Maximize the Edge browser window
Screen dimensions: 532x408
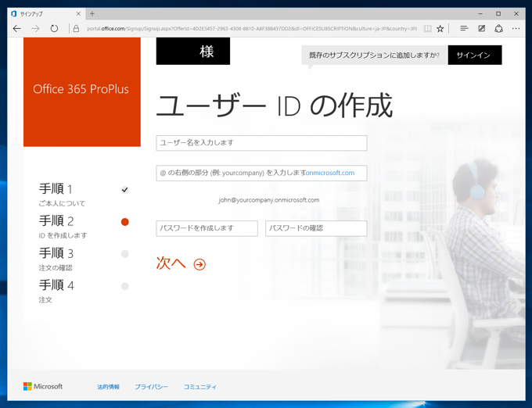point(498,14)
